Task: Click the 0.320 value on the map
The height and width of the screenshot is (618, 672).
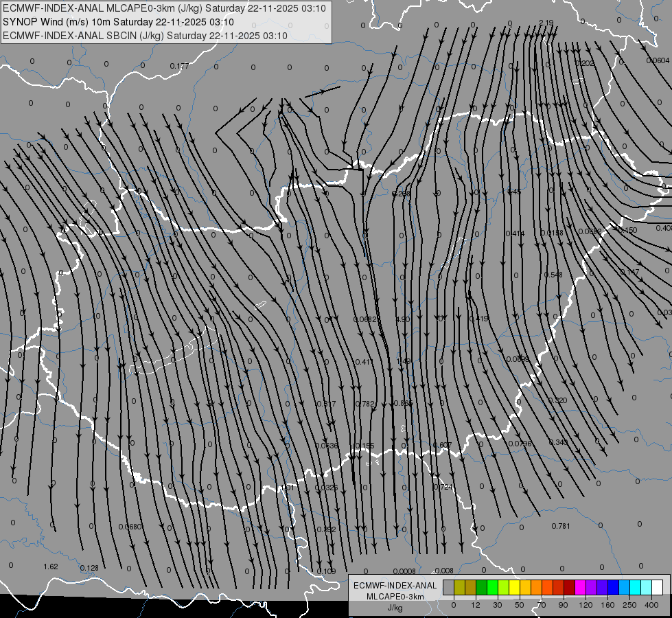Action: click(557, 400)
